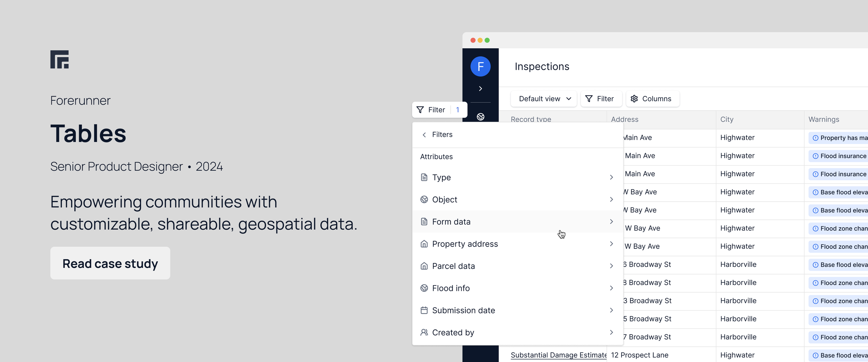Screen dimensions: 868x362
Task: Click Flood zone chan tag in 7 Broadway row
Action: (838, 337)
